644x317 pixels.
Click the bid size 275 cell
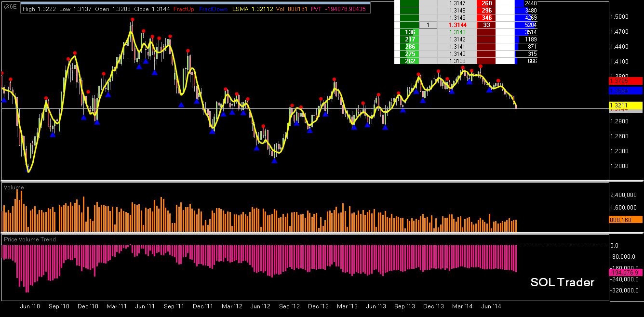(410, 53)
